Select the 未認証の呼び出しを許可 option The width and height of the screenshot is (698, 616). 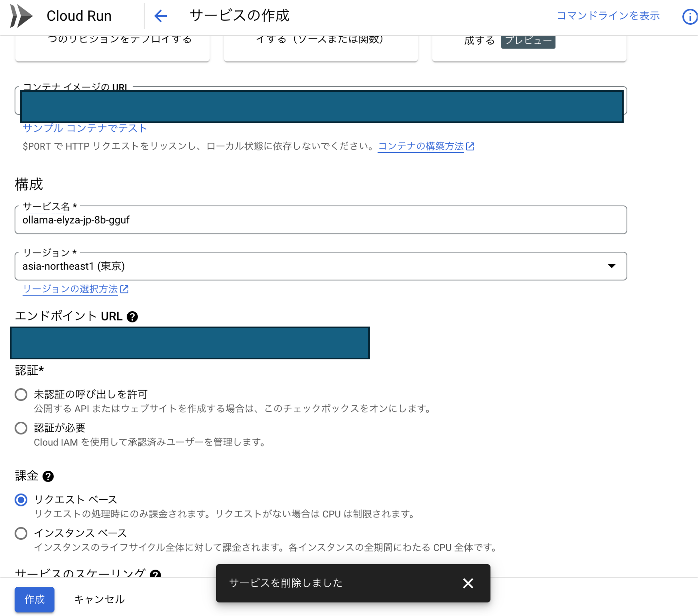(x=21, y=394)
